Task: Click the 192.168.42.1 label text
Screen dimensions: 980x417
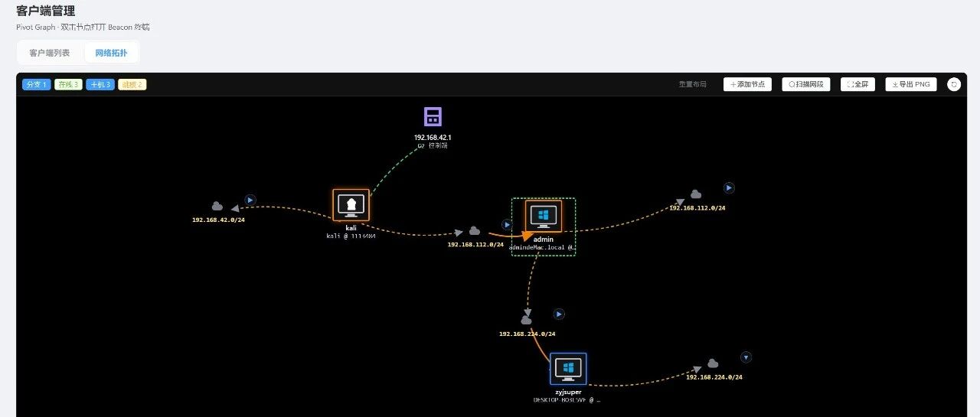Action: (x=433, y=138)
